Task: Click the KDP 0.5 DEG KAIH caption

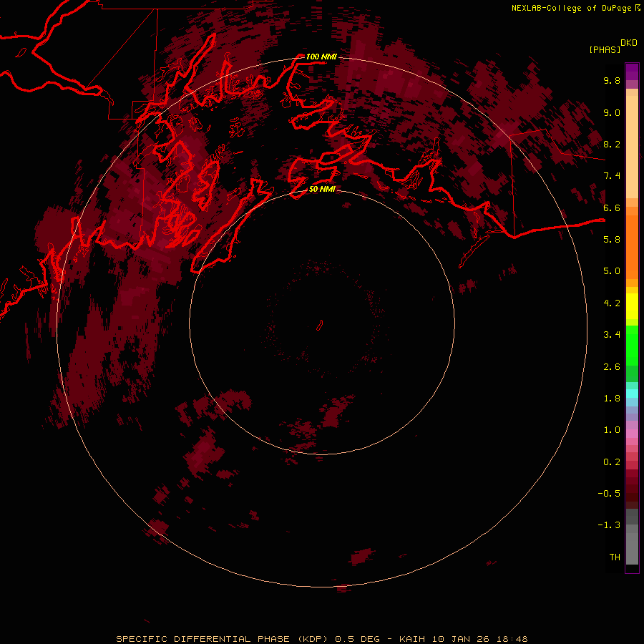Action: click(321, 639)
